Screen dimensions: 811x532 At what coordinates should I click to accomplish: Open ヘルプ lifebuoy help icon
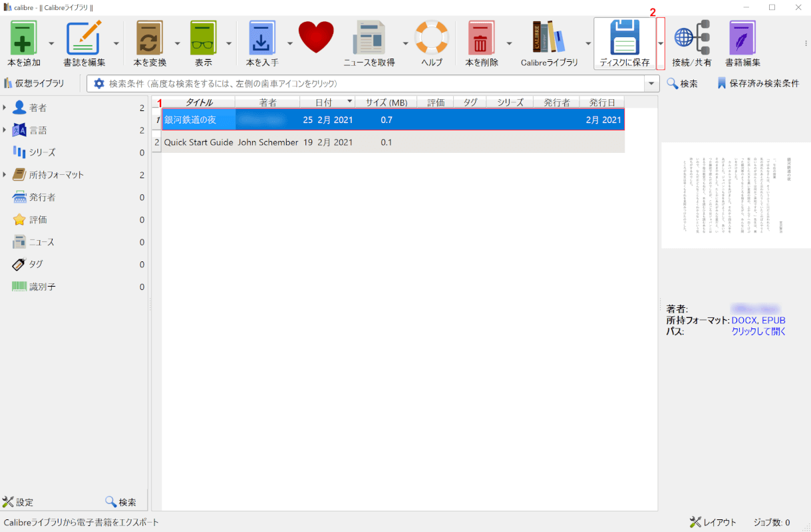point(432,38)
